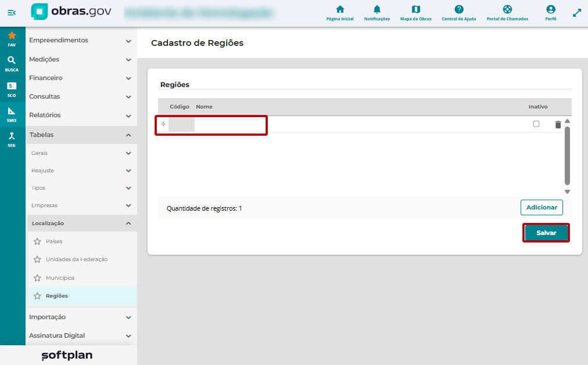588x365 pixels.
Task: Open the Unidades da Federação item
Action: (x=77, y=259)
